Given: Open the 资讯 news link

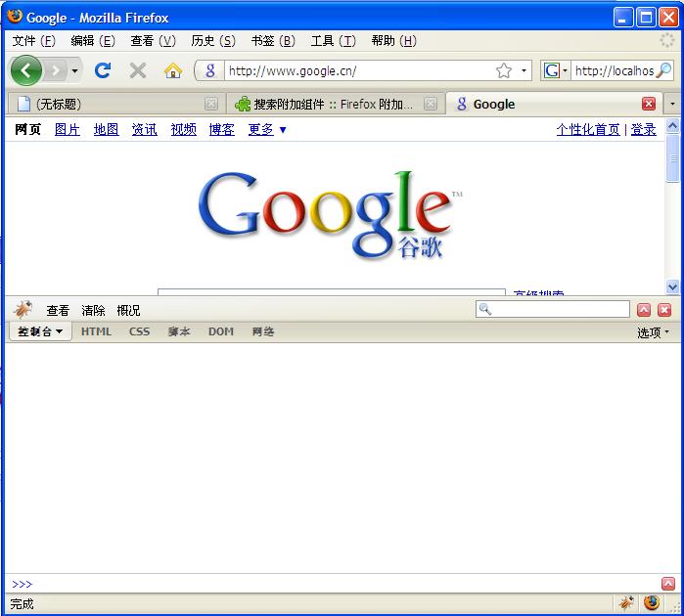Looking at the screenshot, I should tap(145, 129).
